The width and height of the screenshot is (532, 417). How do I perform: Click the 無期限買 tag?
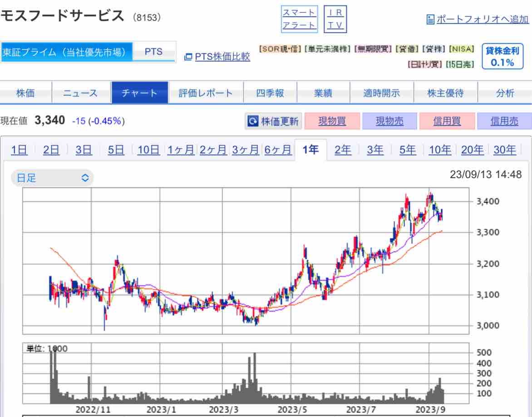[x=373, y=49]
